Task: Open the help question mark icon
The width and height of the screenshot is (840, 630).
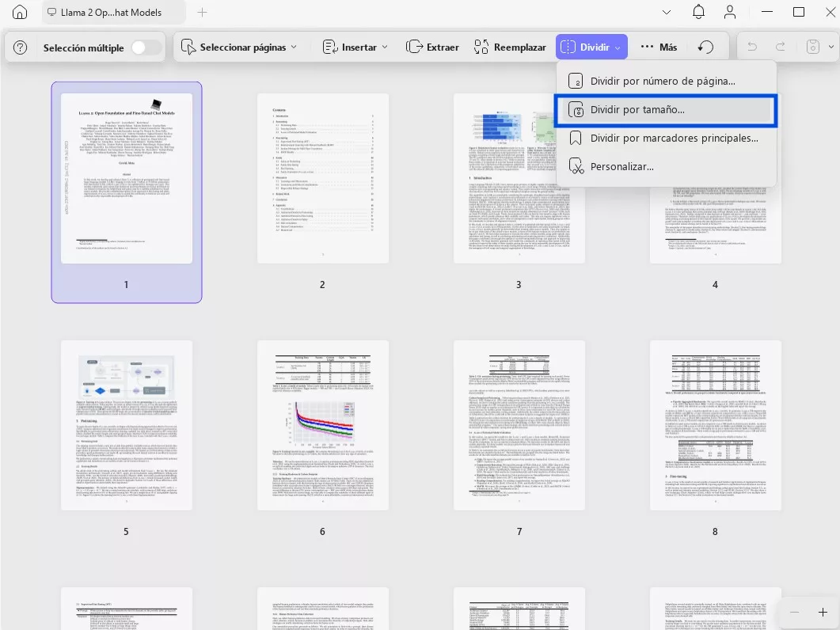Action: (20, 47)
